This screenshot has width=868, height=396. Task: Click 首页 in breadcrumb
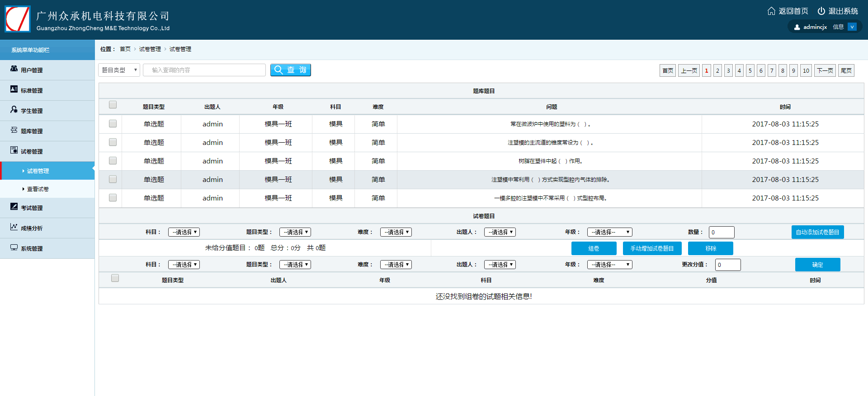125,49
